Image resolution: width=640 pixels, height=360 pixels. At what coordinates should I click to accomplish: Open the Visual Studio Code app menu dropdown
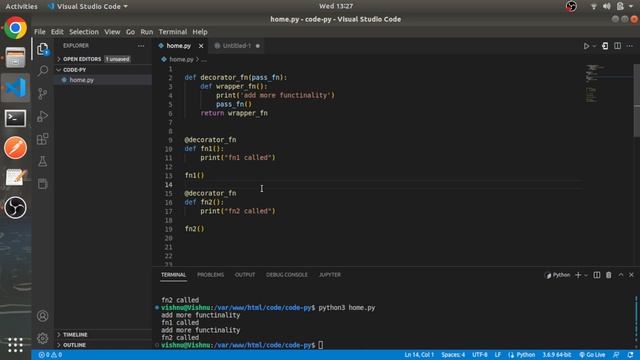click(88, 6)
